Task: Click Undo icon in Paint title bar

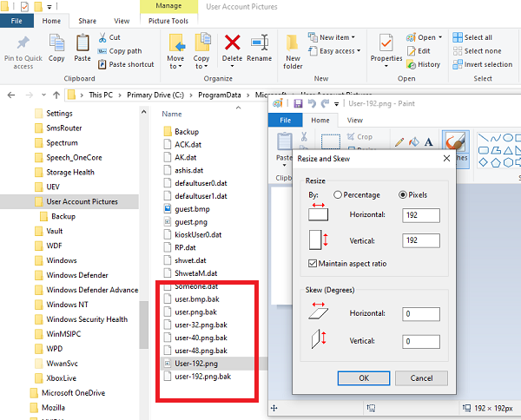Action: (312, 103)
